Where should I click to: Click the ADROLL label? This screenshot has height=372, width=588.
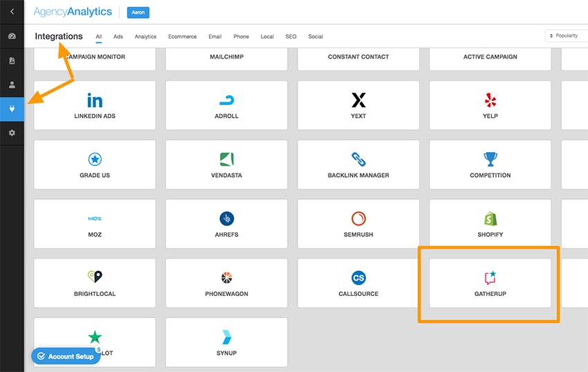click(x=226, y=116)
